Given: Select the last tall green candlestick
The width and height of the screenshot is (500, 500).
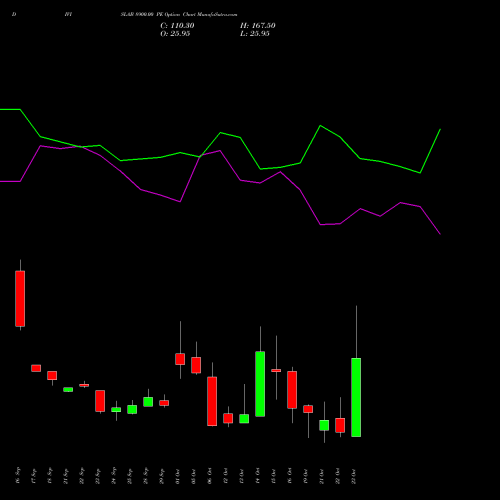Looking at the screenshot, I should pos(356,397).
